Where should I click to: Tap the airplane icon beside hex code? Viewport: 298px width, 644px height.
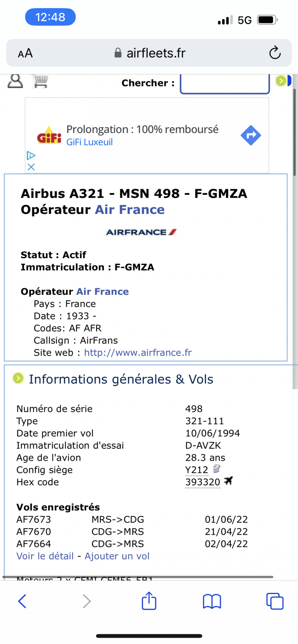(229, 482)
